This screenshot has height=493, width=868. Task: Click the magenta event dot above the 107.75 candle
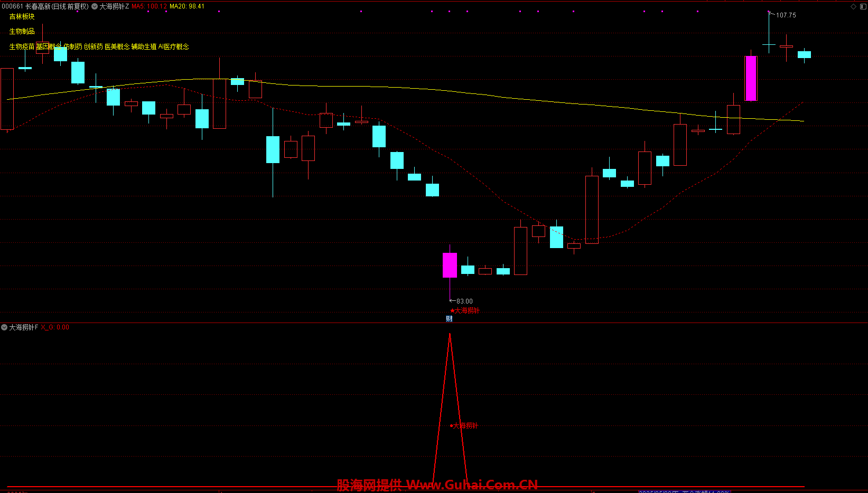(769, 11)
